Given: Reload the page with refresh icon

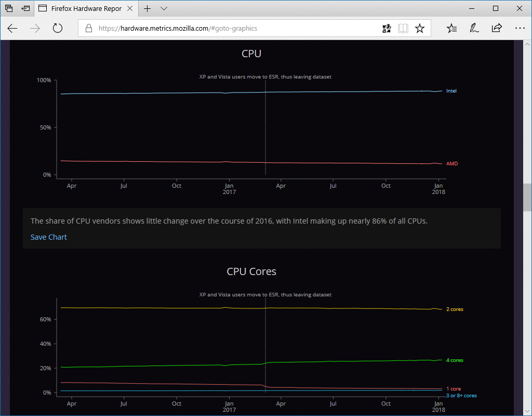Looking at the screenshot, I should [58, 28].
